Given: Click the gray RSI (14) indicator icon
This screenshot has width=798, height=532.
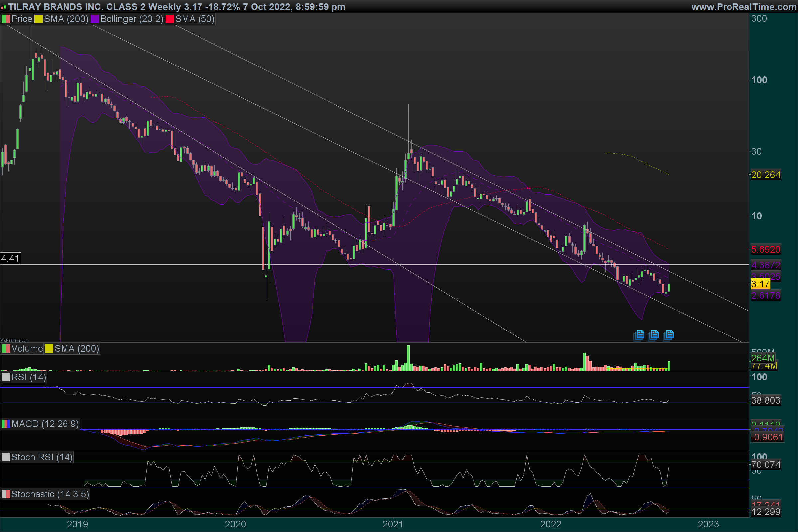Looking at the screenshot, I should coord(6,377).
